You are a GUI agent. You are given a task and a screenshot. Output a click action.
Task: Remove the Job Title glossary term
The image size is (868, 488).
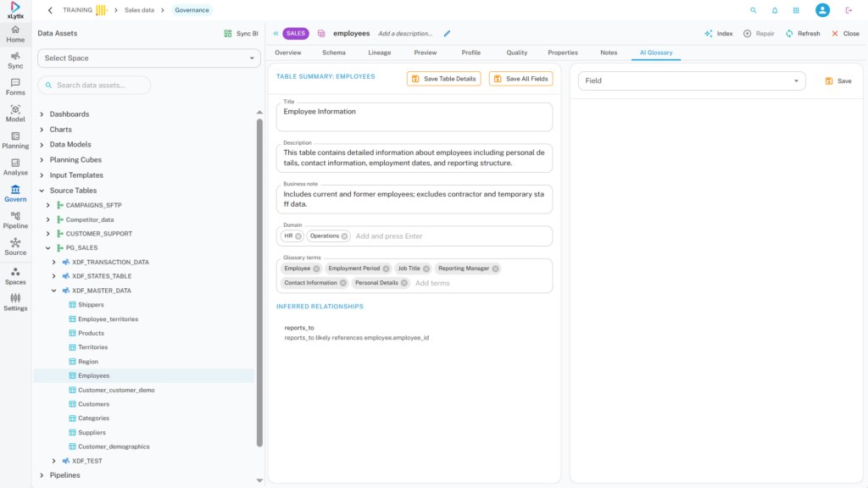click(426, 269)
